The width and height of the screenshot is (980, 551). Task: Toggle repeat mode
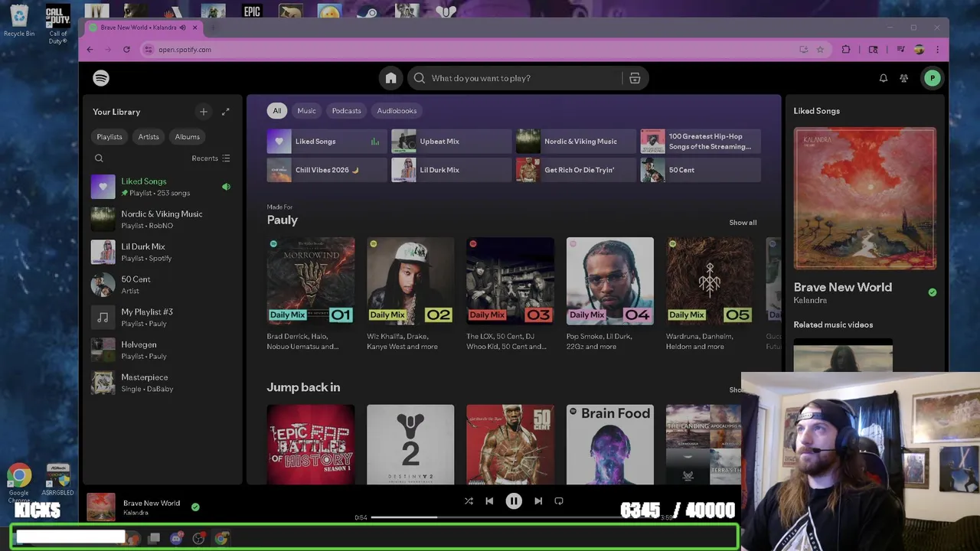[559, 501]
